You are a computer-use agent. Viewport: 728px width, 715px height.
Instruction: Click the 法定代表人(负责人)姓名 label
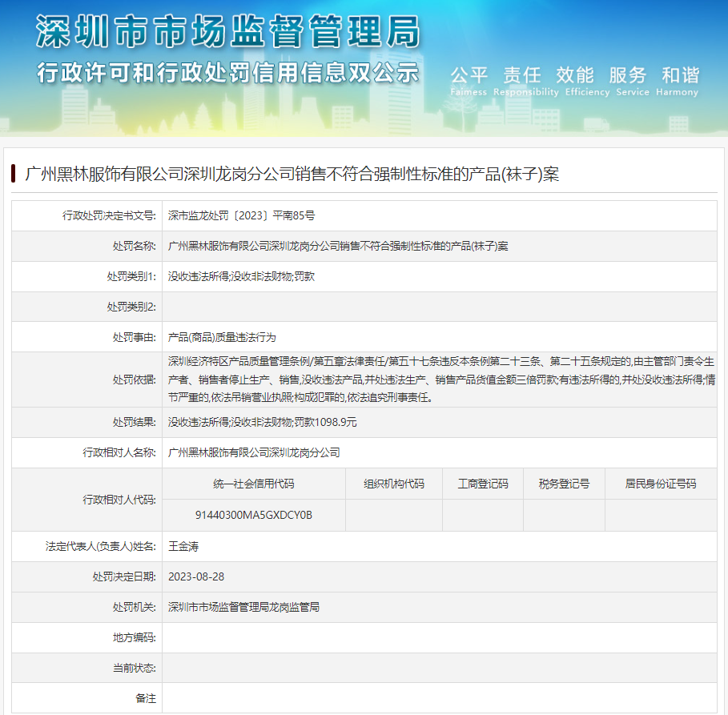(x=101, y=547)
